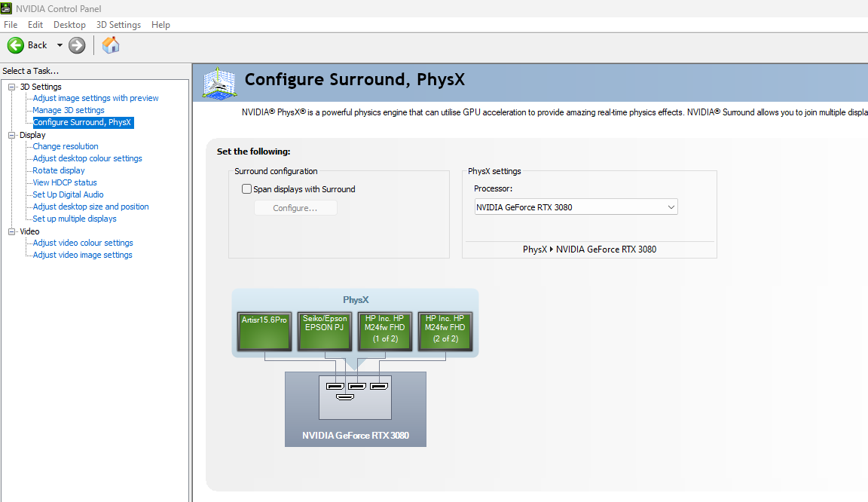
Task: Collapse the 3D Settings tree node
Action: tap(11, 87)
